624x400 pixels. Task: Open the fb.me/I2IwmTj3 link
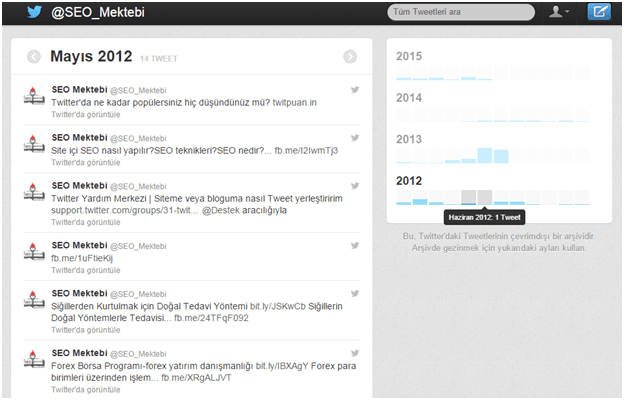click(x=306, y=151)
